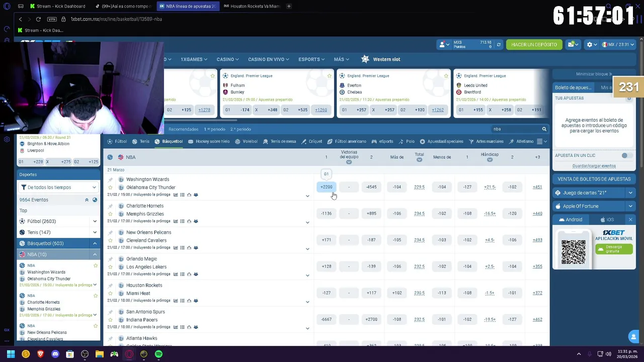This screenshot has height=362, width=644.
Task: Switch to Stream - Kick Dashboard browser tab
Action: pyautogui.click(x=57, y=6)
